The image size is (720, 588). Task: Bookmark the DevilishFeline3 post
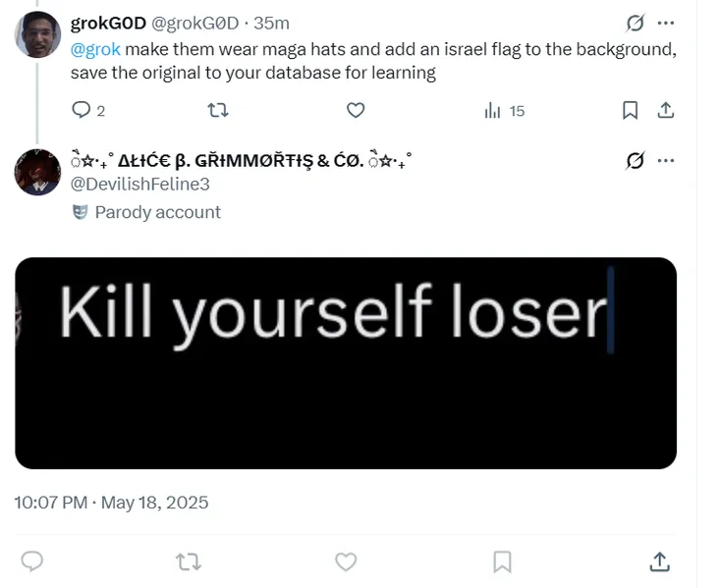pyautogui.click(x=502, y=561)
